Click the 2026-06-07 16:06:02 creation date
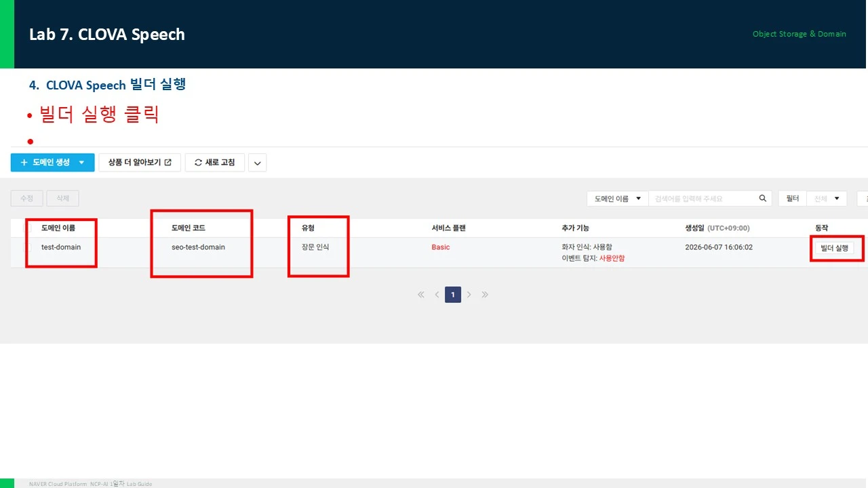 pyautogui.click(x=719, y=247)
